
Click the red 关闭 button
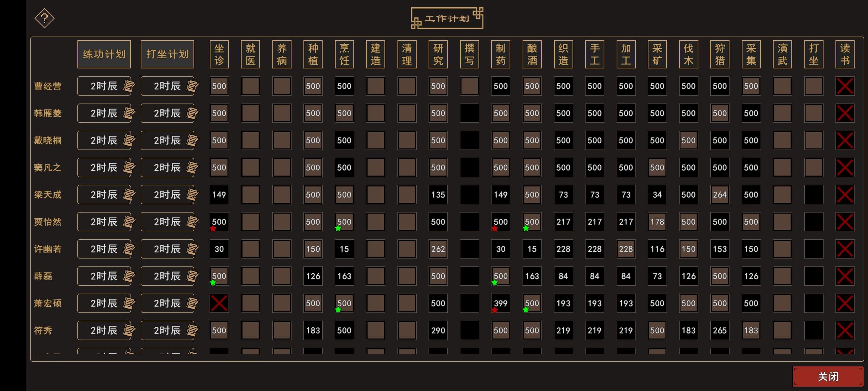(828, 377)
